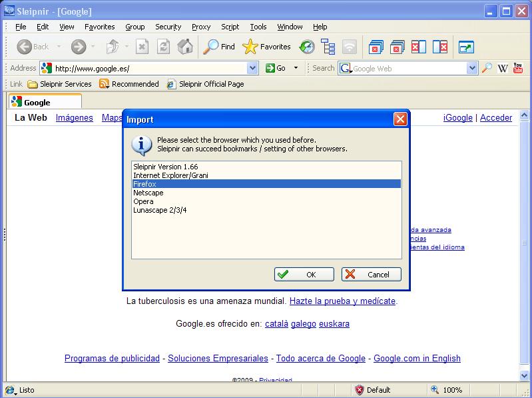Open the Find magnifier tool
Viewport: 532px width, 398px height.
tap(219, 47)
